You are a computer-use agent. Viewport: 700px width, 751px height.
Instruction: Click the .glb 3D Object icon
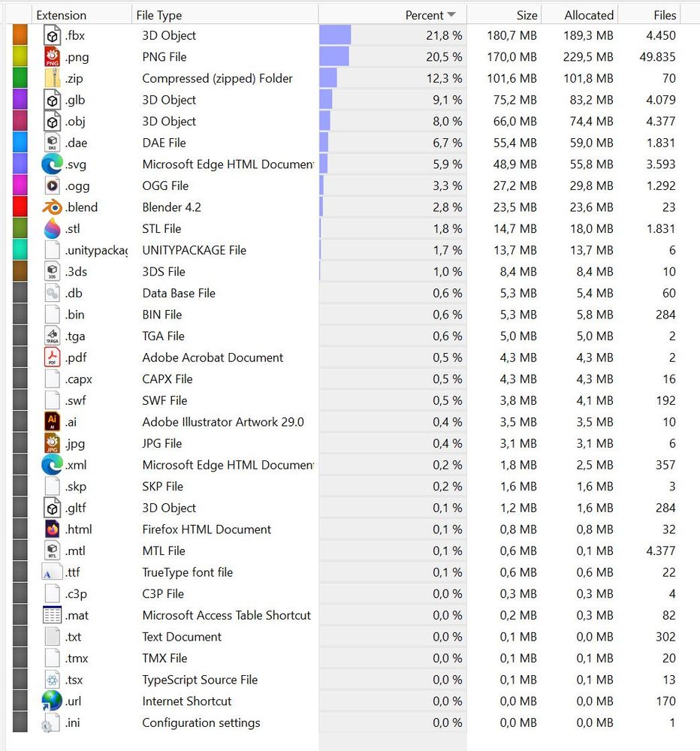(53, 100)
